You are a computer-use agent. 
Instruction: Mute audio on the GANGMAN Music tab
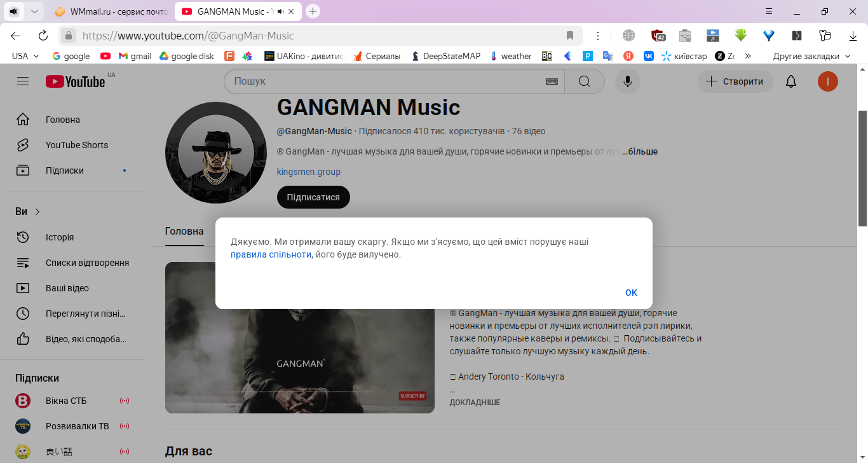280,11
